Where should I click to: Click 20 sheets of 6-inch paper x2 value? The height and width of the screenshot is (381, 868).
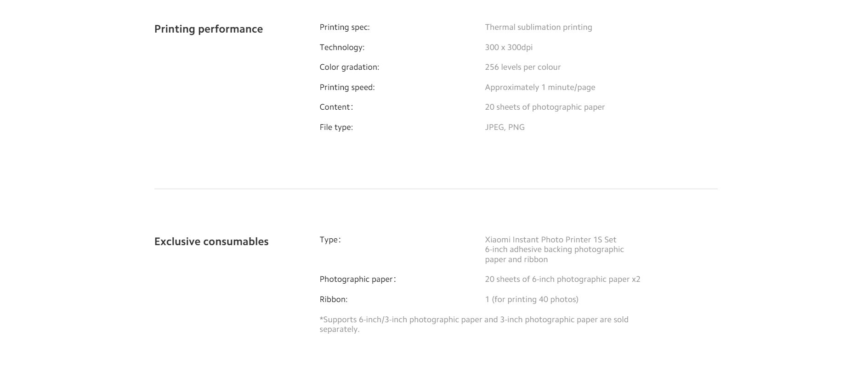(x=562, y=279)
